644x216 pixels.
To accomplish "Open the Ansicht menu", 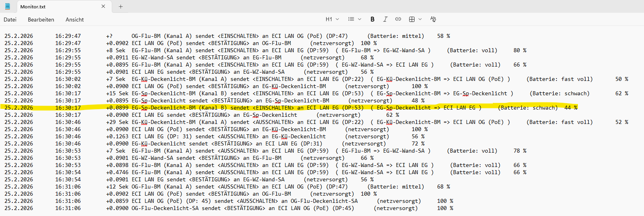I will coord(74,20).
